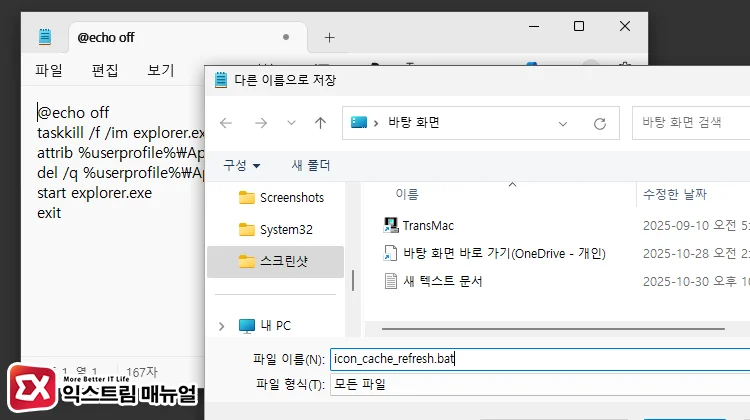Click the Notepad app icon in title bar
Screen dimensions: 750x420
click(45, 37)
